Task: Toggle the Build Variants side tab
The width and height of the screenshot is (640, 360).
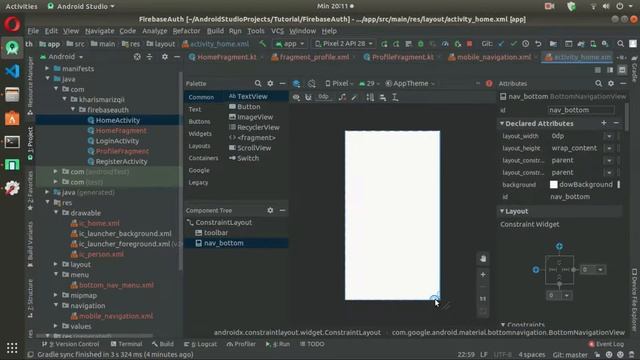Action: 30,244
